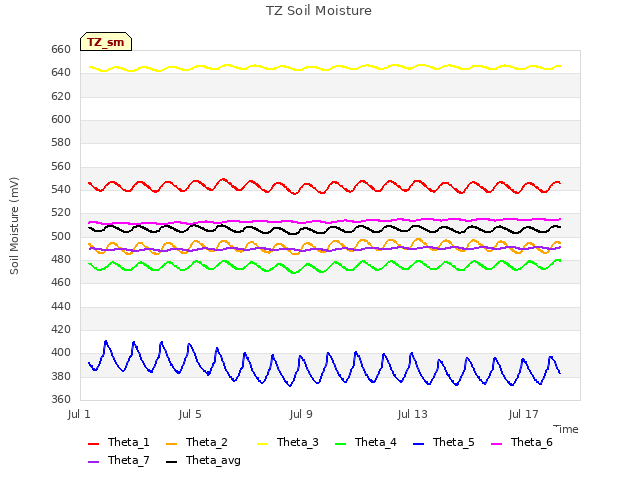This screenshot has height=480, width=640.
Task: Click the 440 y-axis tick label
Action: click(x=61, y=306)
